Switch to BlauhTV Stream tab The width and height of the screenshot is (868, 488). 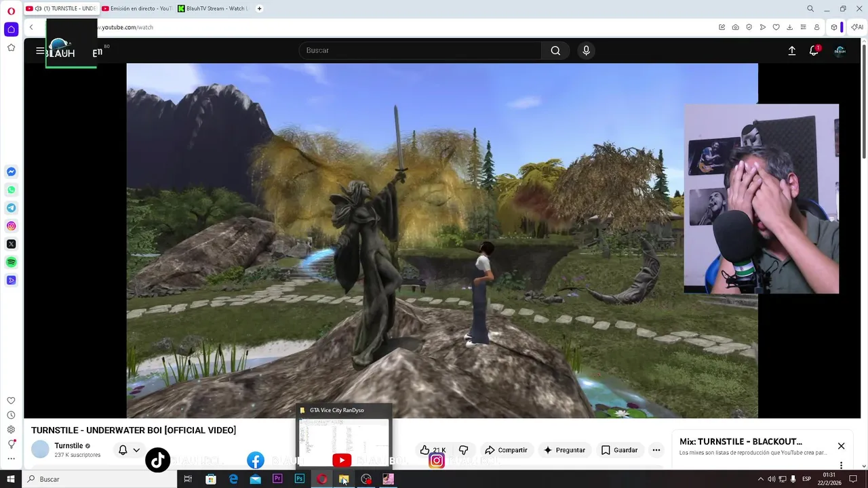pos(213,9)
